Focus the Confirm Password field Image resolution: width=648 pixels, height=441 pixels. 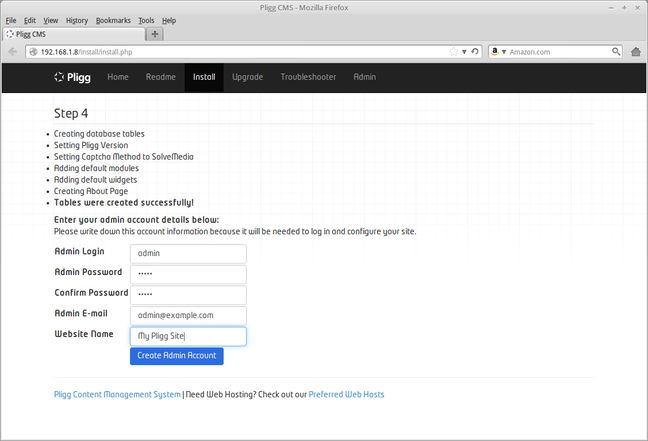coord(188,295)
